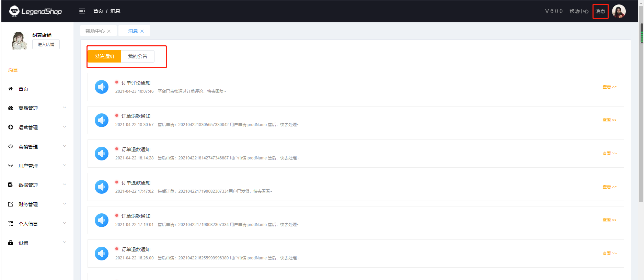Screen dimensions: 644x280
Task: Click the 设置 lock icon in sidebar
Action: pyautogui.click(x=11, y=243)
